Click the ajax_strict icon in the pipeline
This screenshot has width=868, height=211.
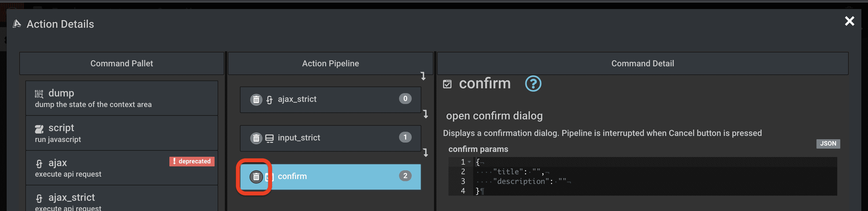269,100
